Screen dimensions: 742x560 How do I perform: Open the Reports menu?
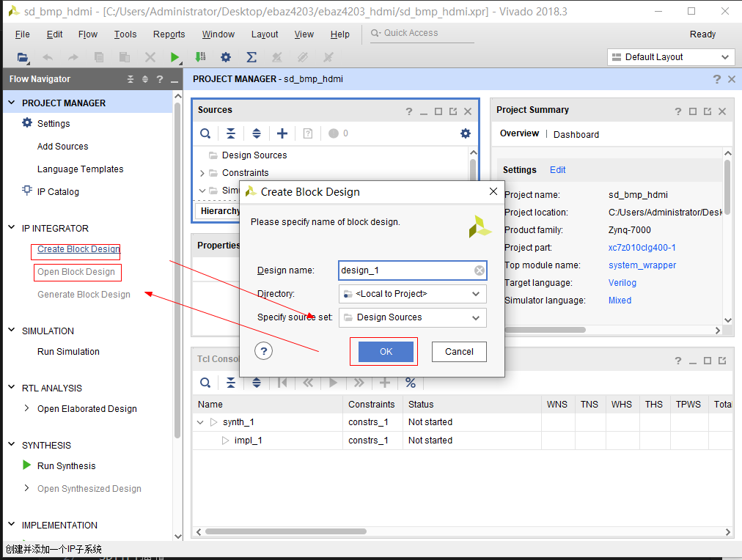coord(169,34)
